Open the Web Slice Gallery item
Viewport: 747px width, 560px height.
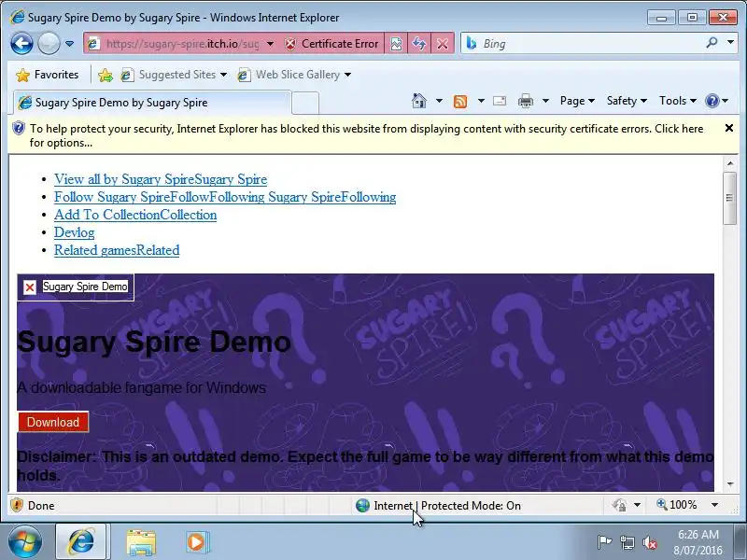(x=294, y=75)
